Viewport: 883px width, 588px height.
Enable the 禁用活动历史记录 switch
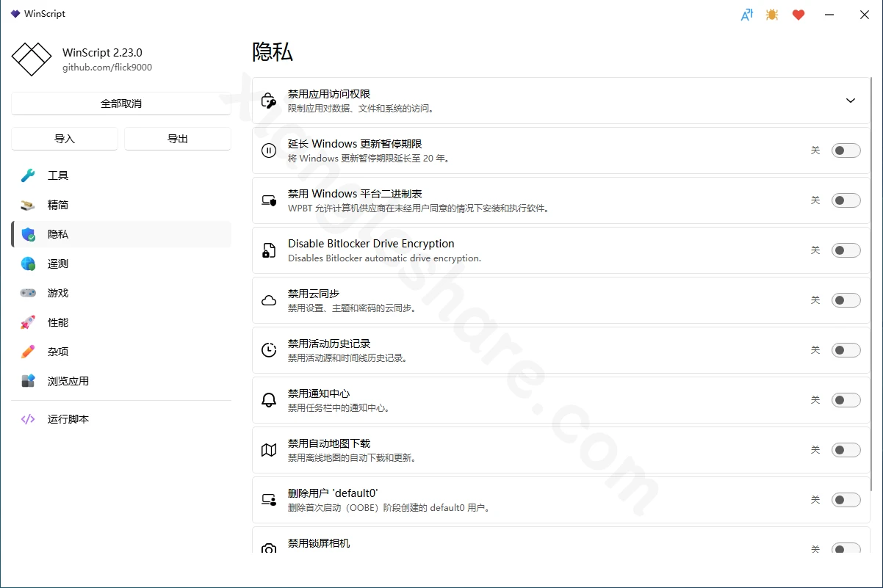[x=846, y=350]
